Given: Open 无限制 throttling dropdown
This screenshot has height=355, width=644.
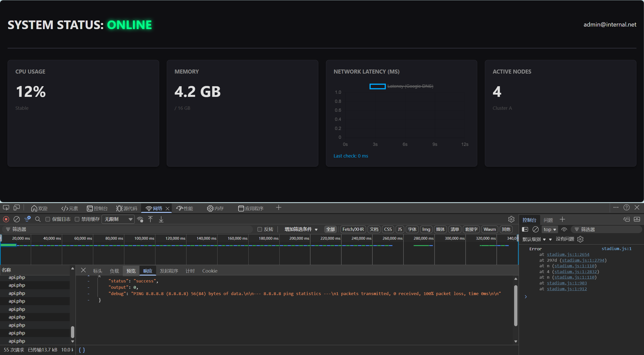Looking at the screenshot, I should (x=118, y=219).
